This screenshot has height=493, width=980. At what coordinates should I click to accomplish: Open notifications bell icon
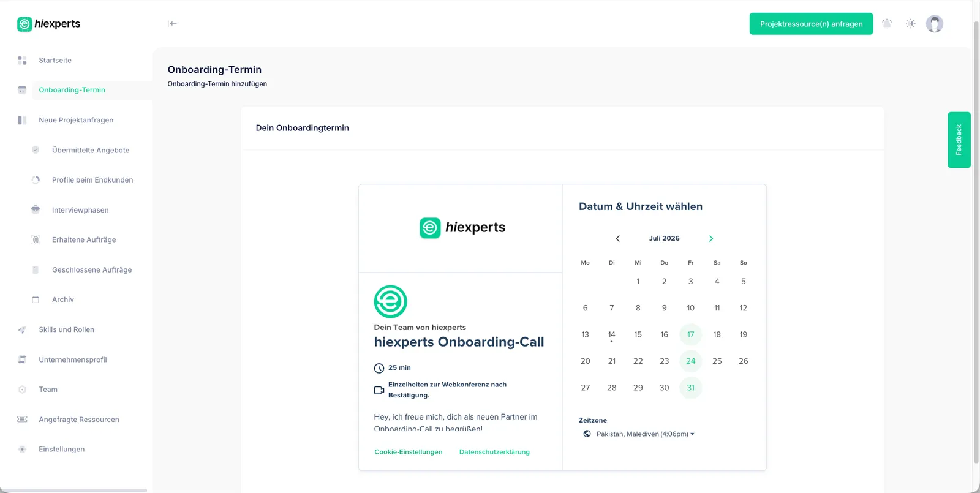[x=887, y=24]
